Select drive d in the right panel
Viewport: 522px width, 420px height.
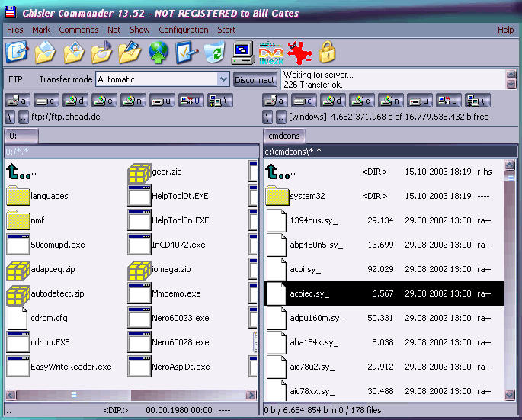tap(332, 101)
